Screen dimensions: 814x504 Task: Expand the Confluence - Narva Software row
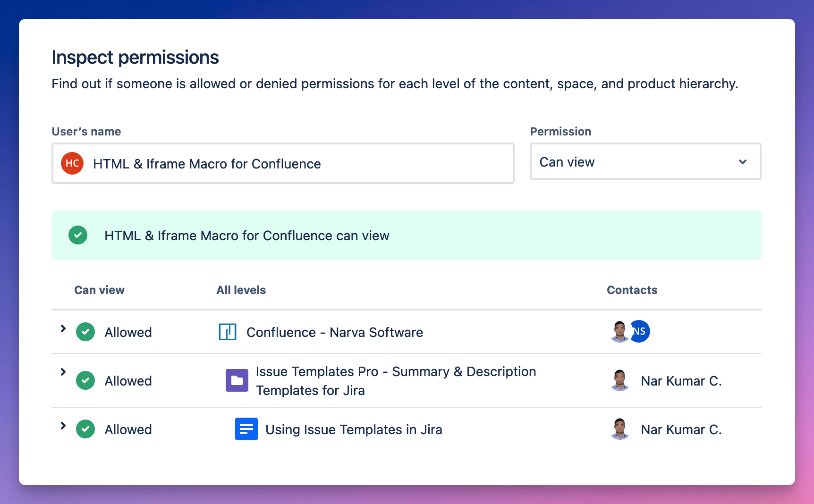[x=63, y=329]
